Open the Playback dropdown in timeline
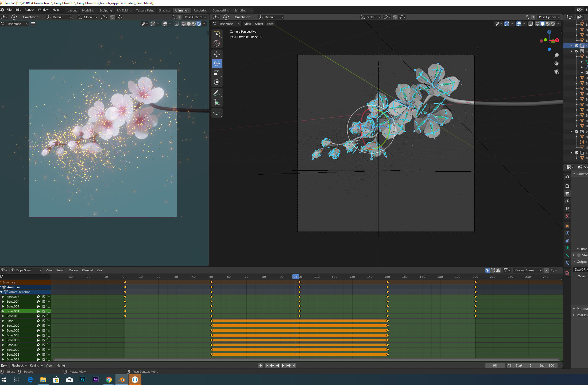The image size is (588, 385). click(x=19, y=365)
